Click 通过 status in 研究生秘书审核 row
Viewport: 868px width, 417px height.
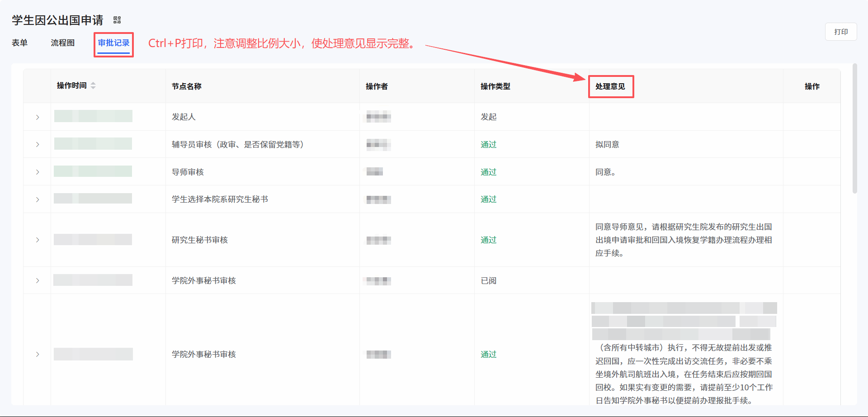pos(489,240)
